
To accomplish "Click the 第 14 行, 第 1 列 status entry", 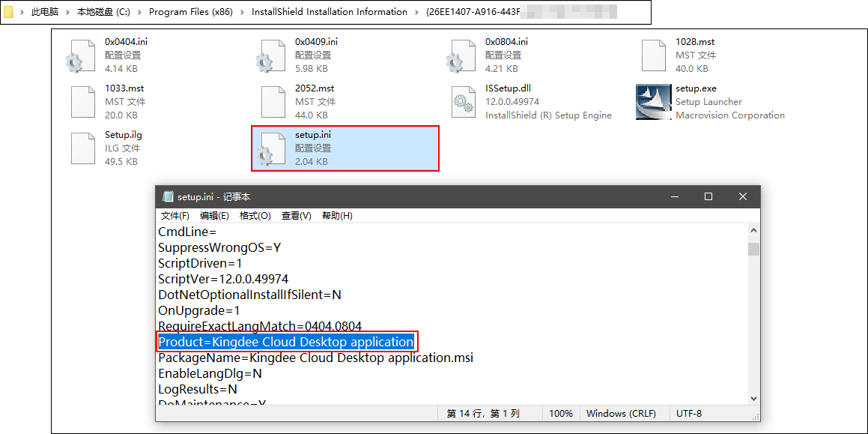I will click(483, 414).
